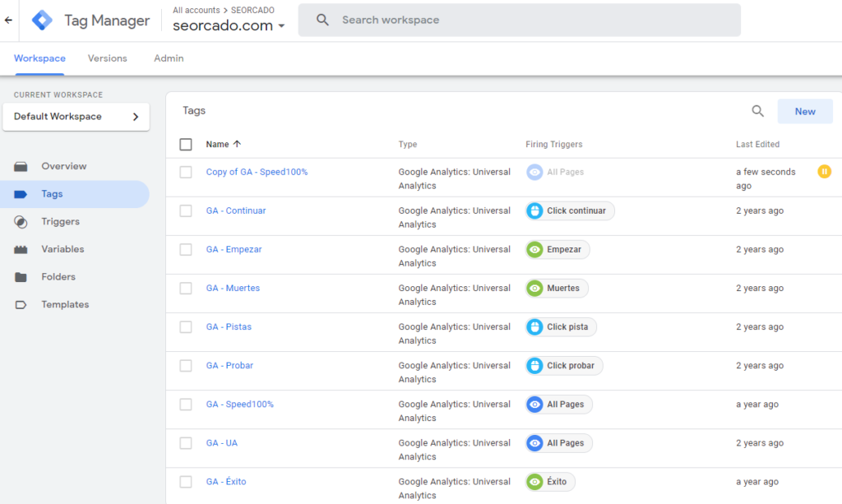Click the All accounts breadcrumb link
This screenshot has height=504, width=842.
point(196,10)
